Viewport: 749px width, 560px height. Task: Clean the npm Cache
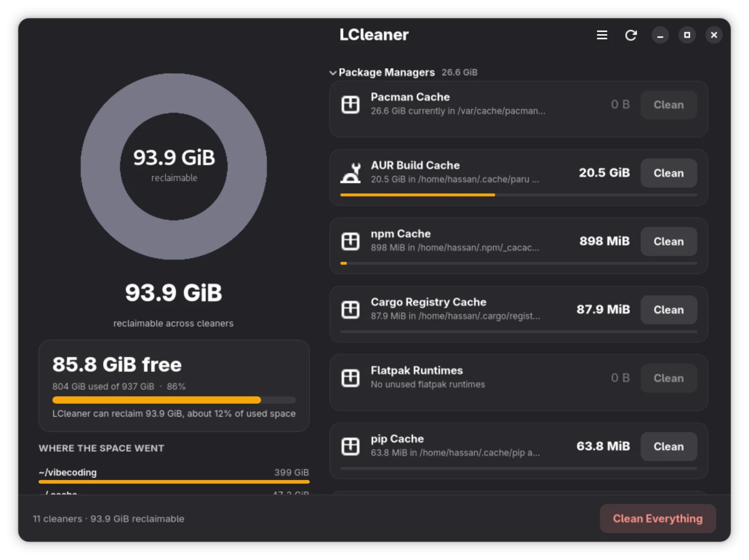[x=668, y=242]
